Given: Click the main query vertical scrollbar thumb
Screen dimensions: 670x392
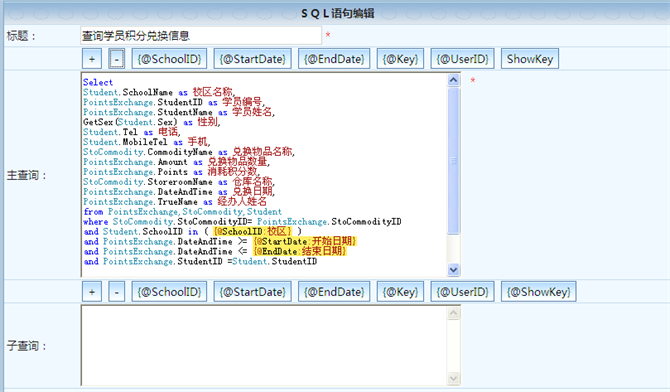Looking at the screenshot, I should [453, 160].
